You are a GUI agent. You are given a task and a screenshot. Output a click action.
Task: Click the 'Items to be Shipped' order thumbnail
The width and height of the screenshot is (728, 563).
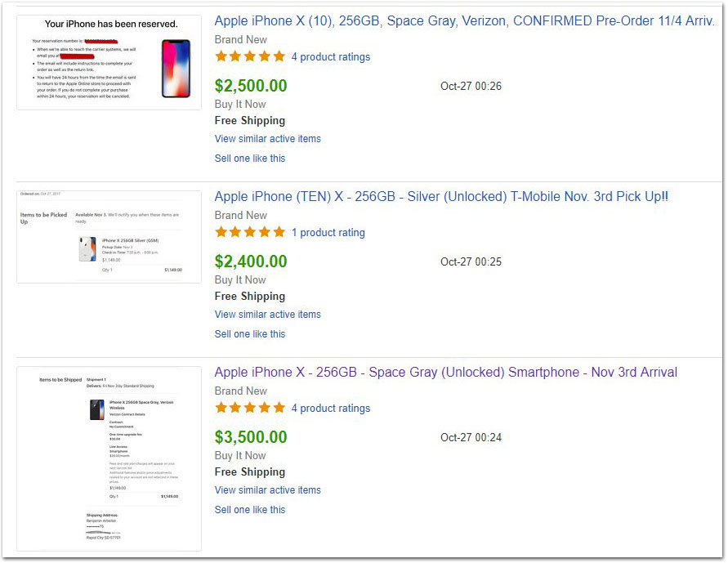click(x=109, y=458)
